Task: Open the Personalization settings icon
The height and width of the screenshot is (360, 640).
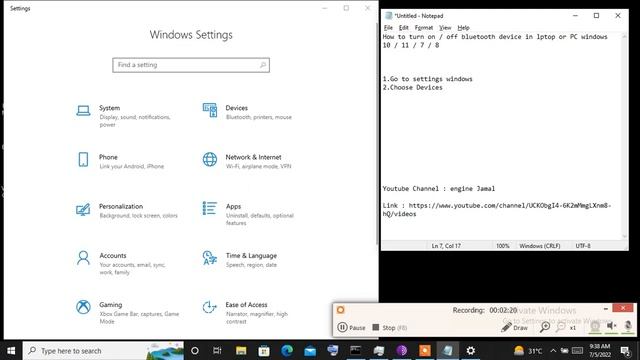Action: point(83,209)
